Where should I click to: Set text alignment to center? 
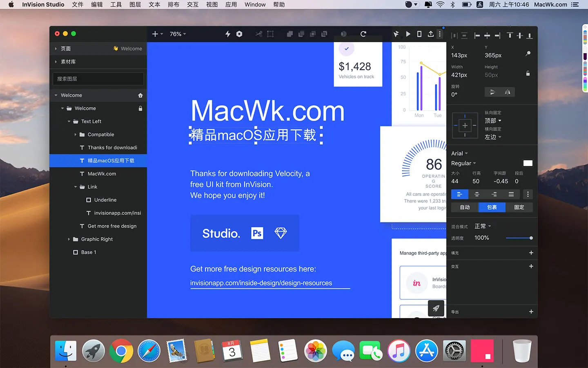click(477, 194)
